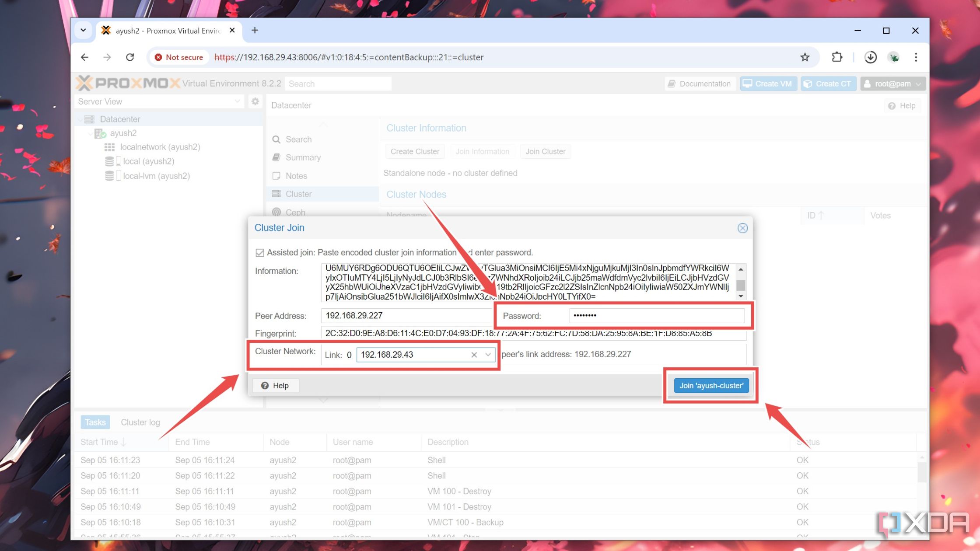Click the Fingerprint field

click(x=533, y=333)
